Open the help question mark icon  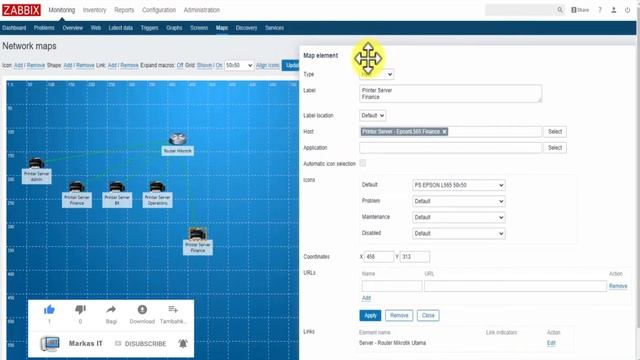pyautogui.click(x=600, y=10)
